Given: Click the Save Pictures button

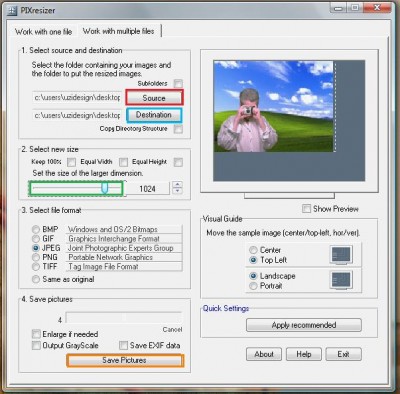Looking at the screenshot, I should (x=125, y=360).
